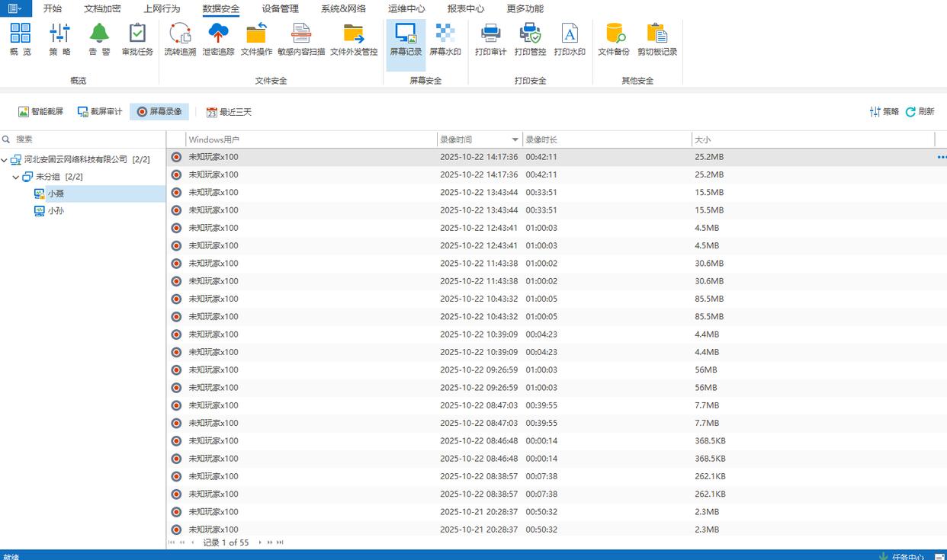Collapse the 未分组 group node
This screenshot has height=560, width=947.
(x=16, y=178)
